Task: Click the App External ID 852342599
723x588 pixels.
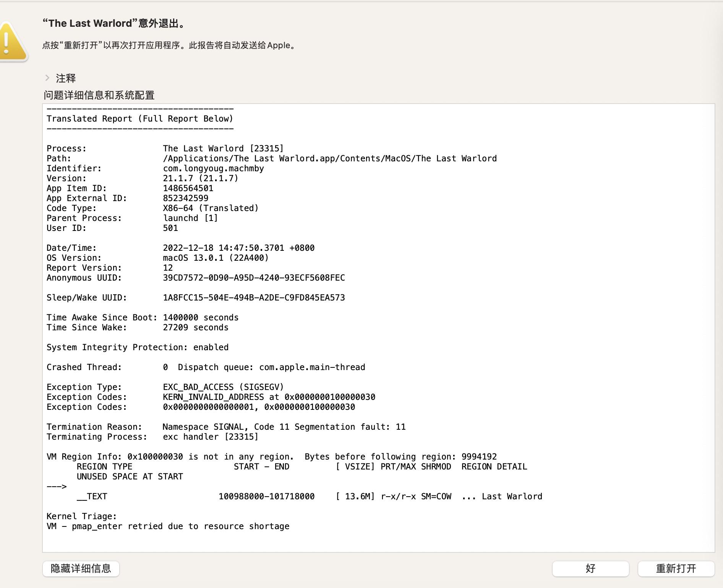Action: click(186, 198)
